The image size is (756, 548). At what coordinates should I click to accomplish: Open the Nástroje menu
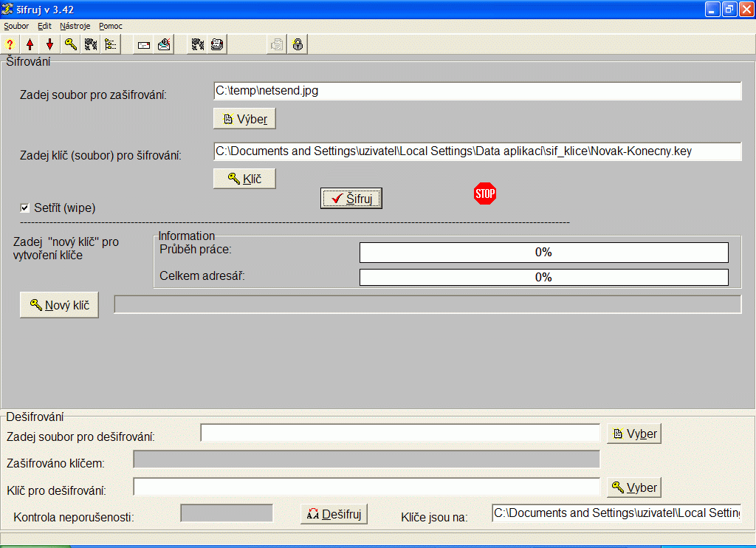click(75, 26)
